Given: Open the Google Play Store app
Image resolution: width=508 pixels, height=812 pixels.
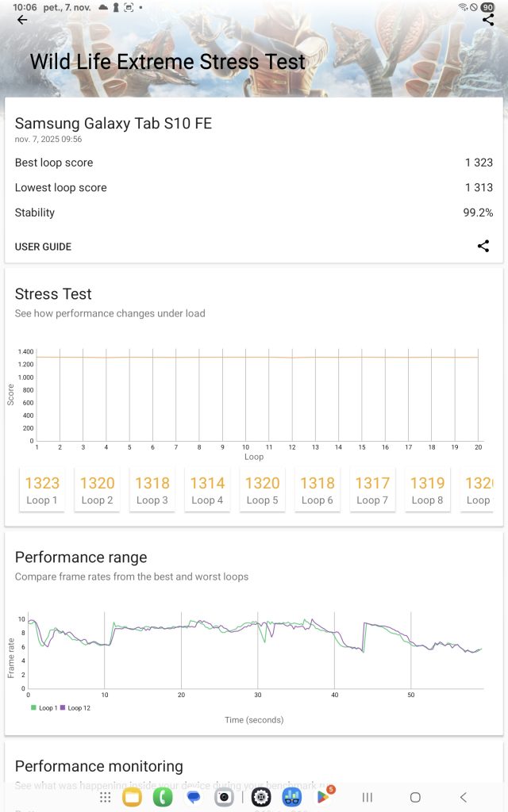Looking at the screenshot, I should pyautogui.click(x=323, y=797).
